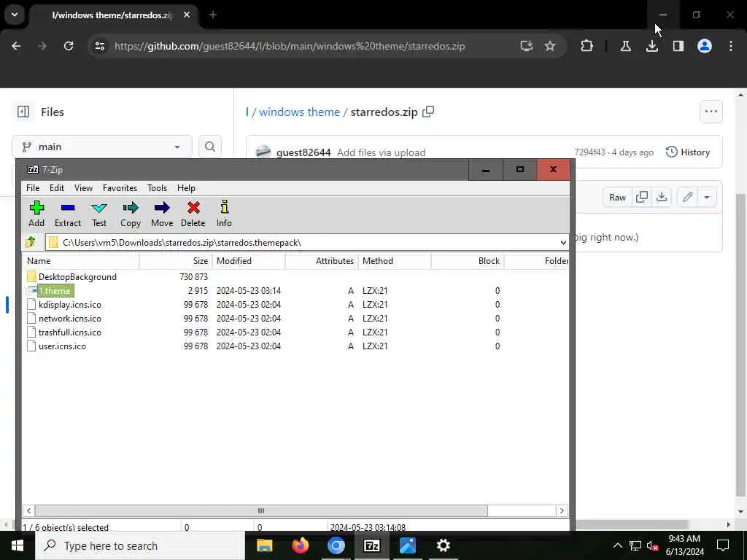Bookmark this page with the star icon
The height and width of the screenshot is (560, 747).
pos(550,46)
